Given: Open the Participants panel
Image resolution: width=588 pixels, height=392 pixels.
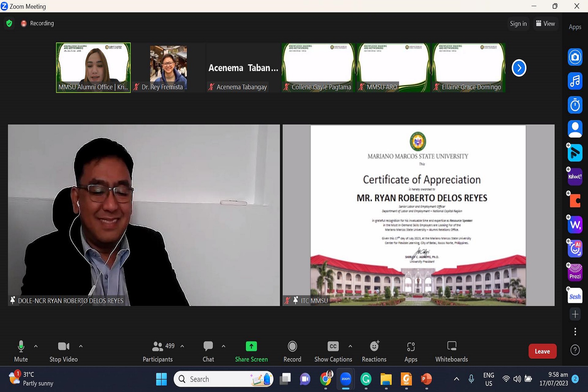Looking at the screenshot, I should click(158, 351).
